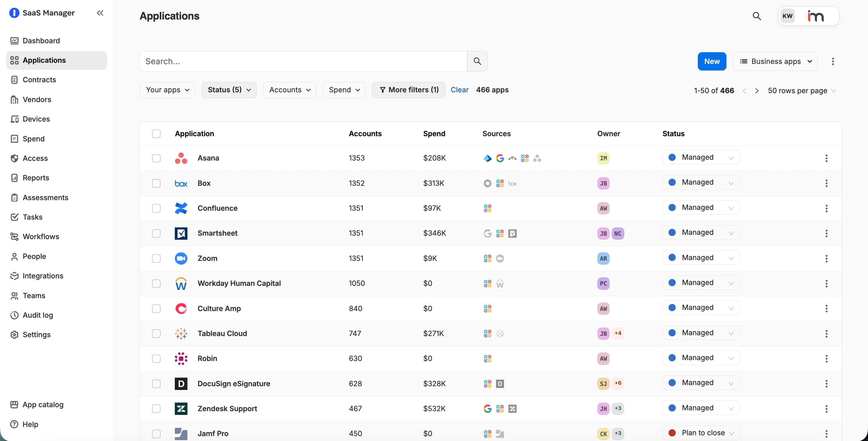Open the Business apps view dropdown
Screen dimensions: 868x441
(775, 61)
